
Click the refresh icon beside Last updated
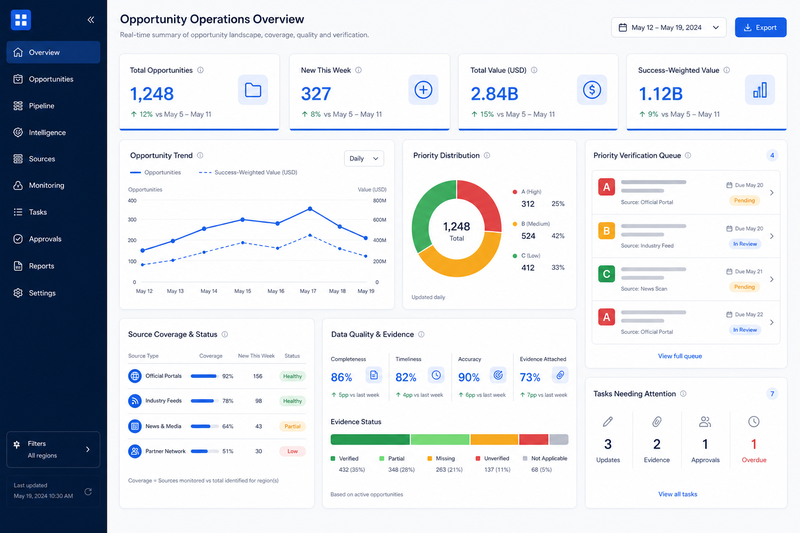pos(88,492)
